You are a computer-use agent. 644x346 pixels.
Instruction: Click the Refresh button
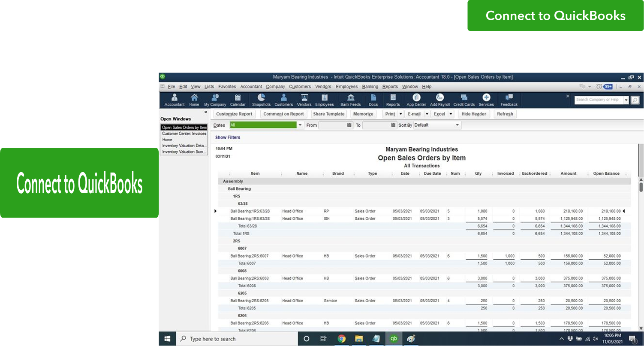tap(505, 114)
